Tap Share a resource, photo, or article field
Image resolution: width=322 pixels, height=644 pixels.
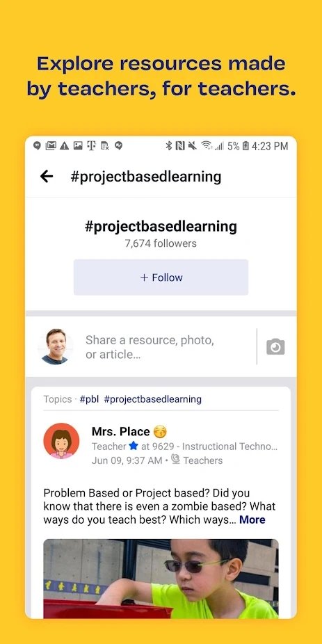(150, 347)
